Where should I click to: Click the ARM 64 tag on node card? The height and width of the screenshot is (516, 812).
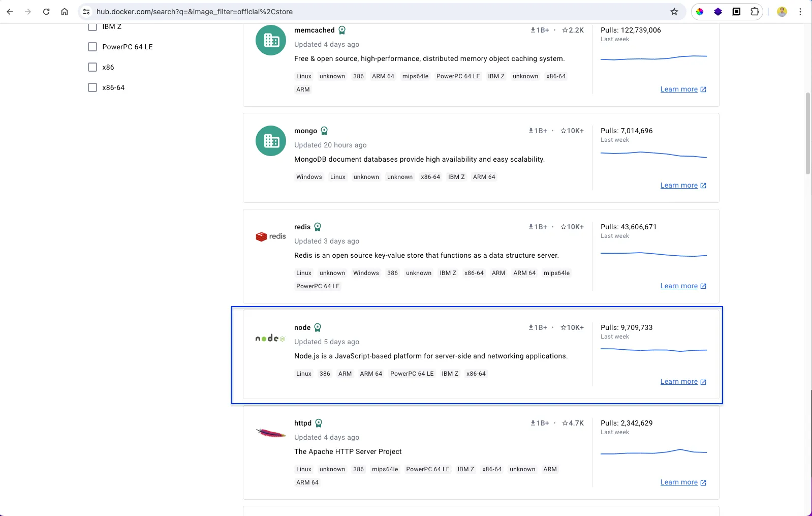tap(371, 374)
